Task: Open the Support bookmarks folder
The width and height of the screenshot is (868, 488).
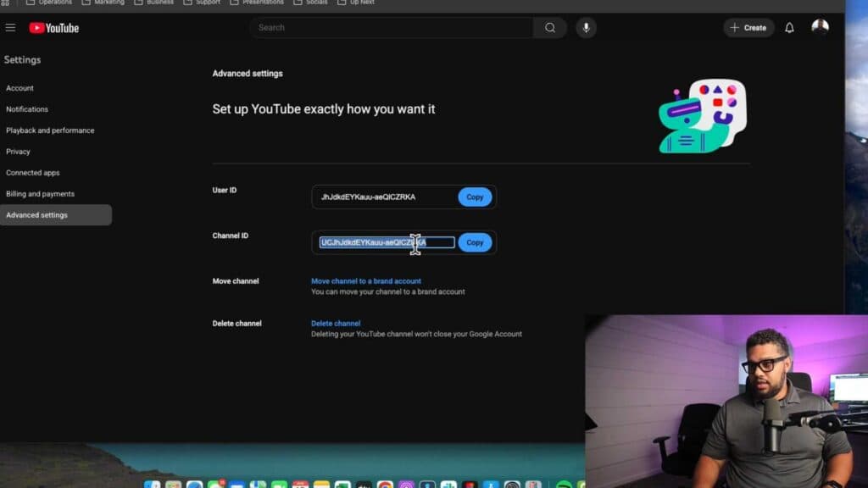Action: [202, 3]
